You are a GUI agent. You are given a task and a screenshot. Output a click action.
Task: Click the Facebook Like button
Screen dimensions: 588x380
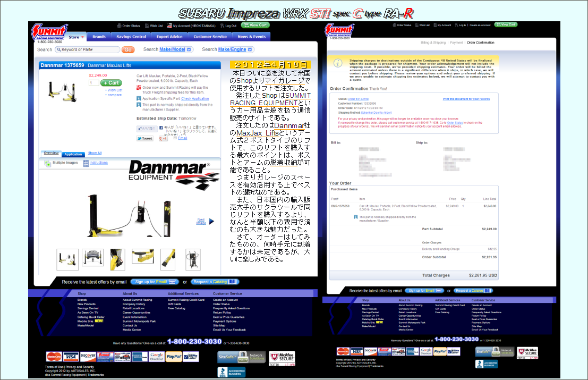tap(147, 129)
